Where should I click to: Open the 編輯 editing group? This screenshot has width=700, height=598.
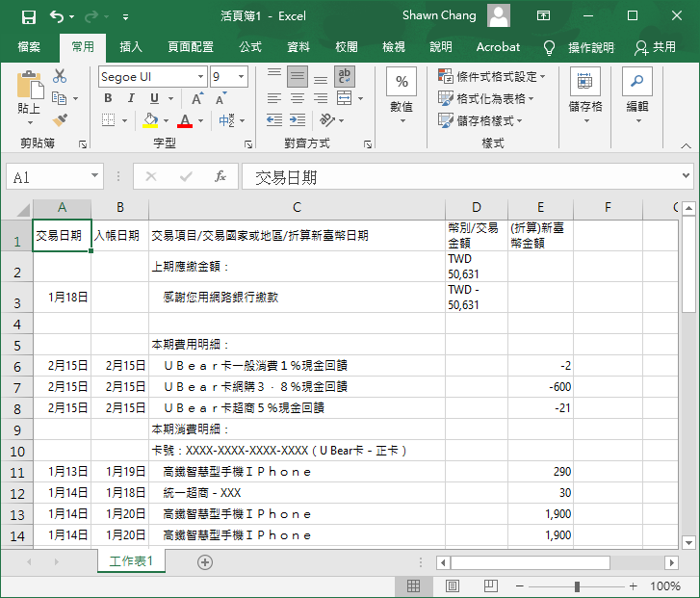[637, 95]
